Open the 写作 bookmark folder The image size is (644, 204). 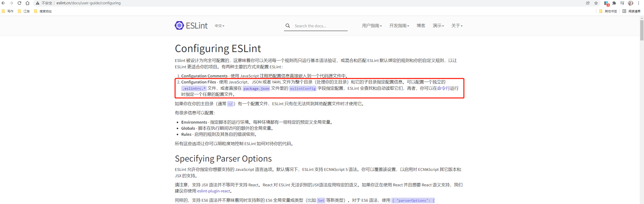(x=8, y=11)
